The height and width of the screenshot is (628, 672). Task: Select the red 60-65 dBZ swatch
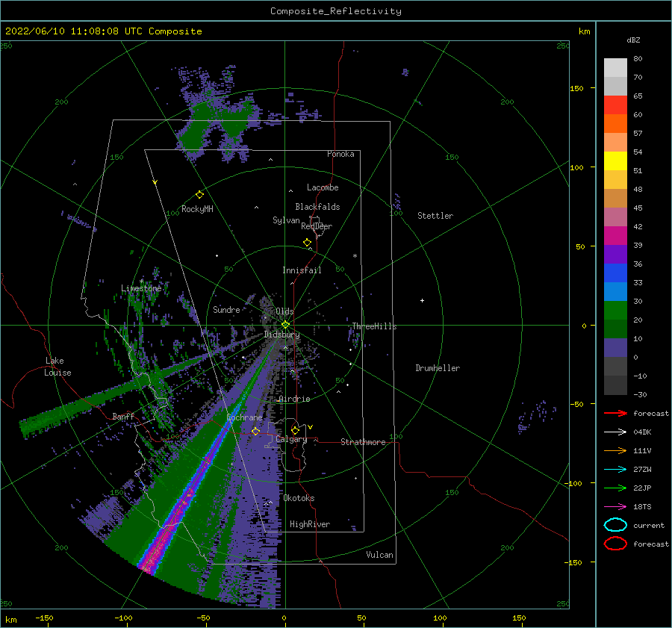click(615, 105)
